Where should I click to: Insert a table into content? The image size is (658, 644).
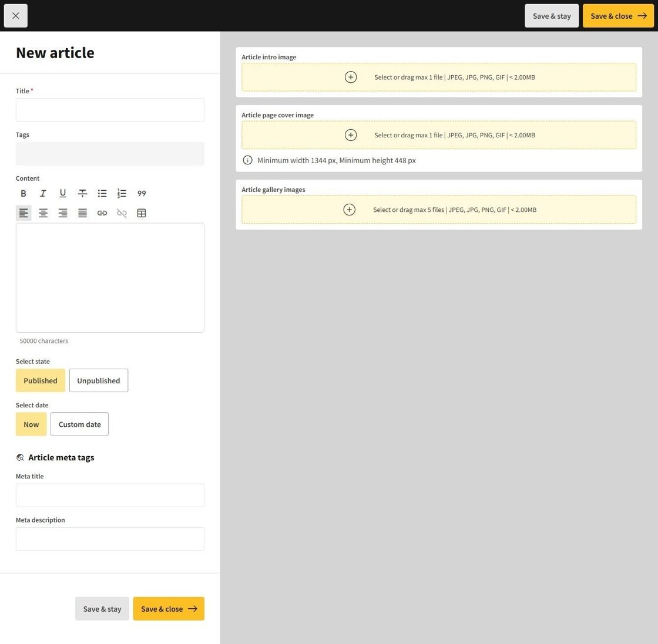(x=142, y=213)
